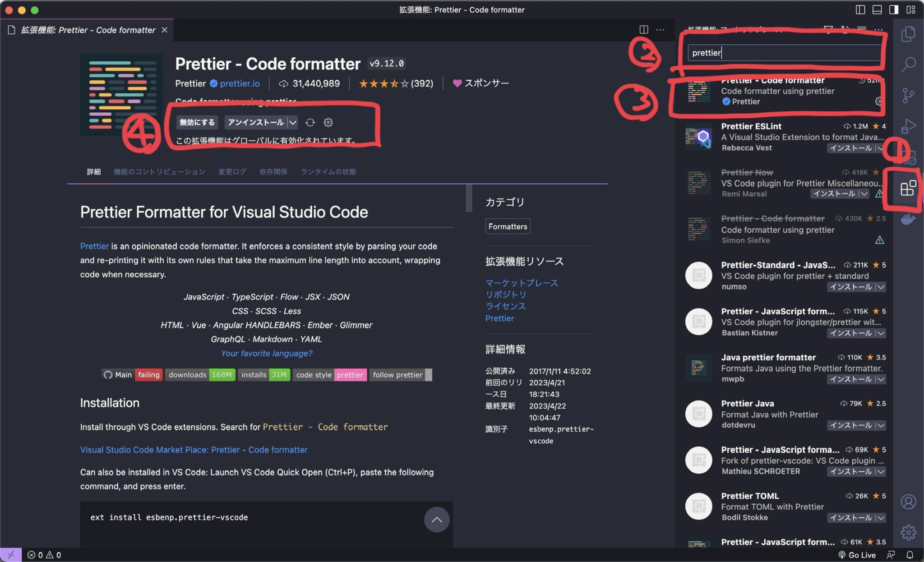The image size is (924, 562).
Task: Expand the install dropdown next to Prettier ESLint
Action: [880, 148]
